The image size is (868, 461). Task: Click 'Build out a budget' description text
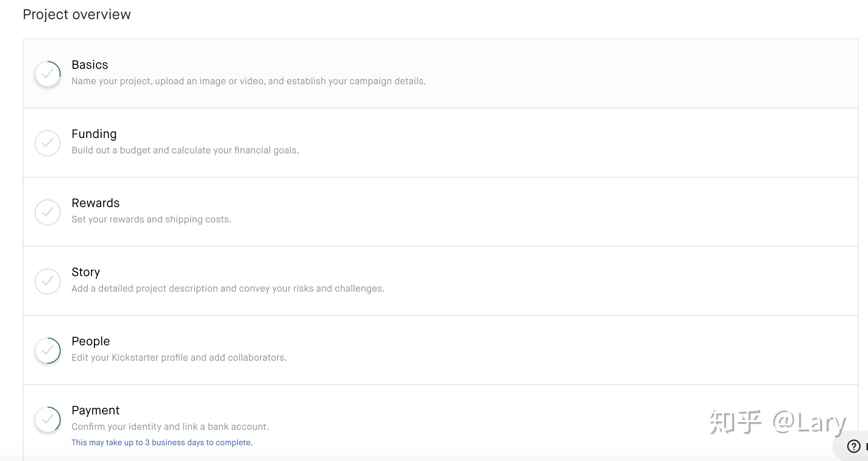click(185, 150)
